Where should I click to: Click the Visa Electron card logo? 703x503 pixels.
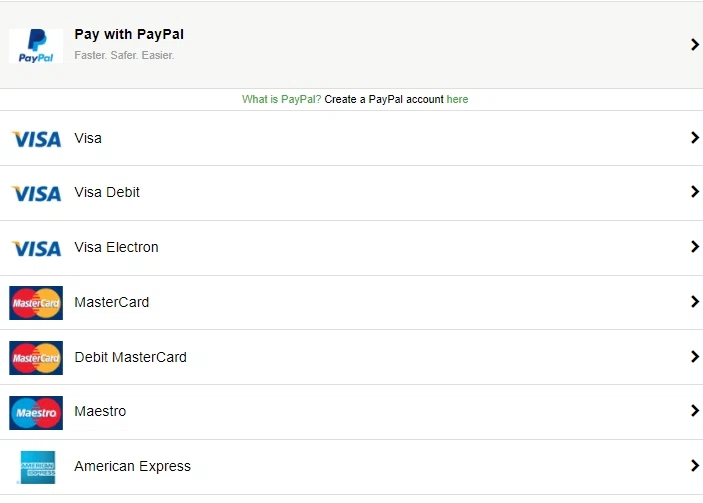pos(36,248)
